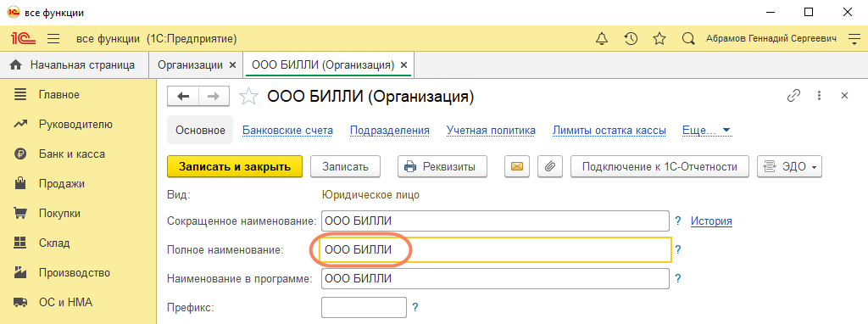The width and height of the screenshot is (868, 324).
Task: Click the paperclip attachments icon
Action: 549,166
